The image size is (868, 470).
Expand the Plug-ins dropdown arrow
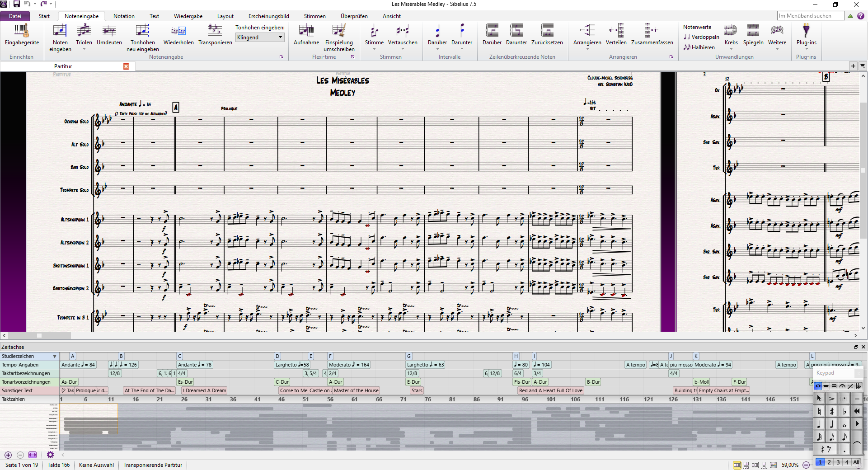point(807,49)
